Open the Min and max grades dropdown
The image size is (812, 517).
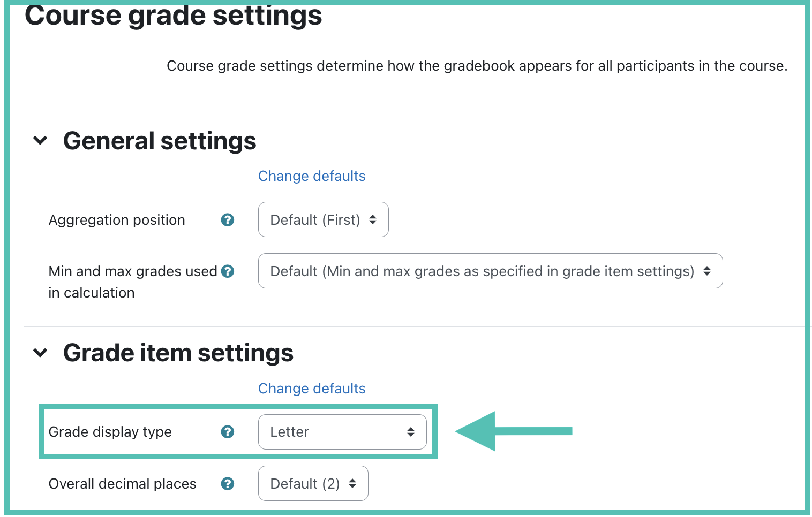coord(491,271)
